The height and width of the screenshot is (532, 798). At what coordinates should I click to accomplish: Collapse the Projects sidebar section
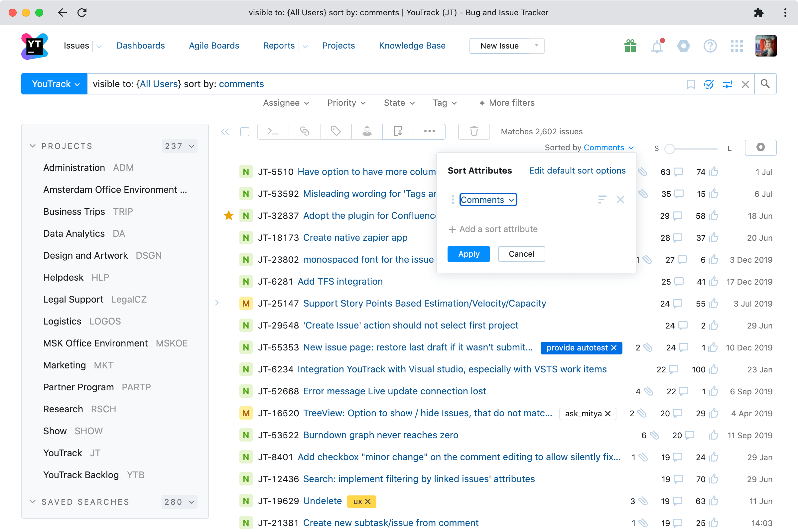33,146
